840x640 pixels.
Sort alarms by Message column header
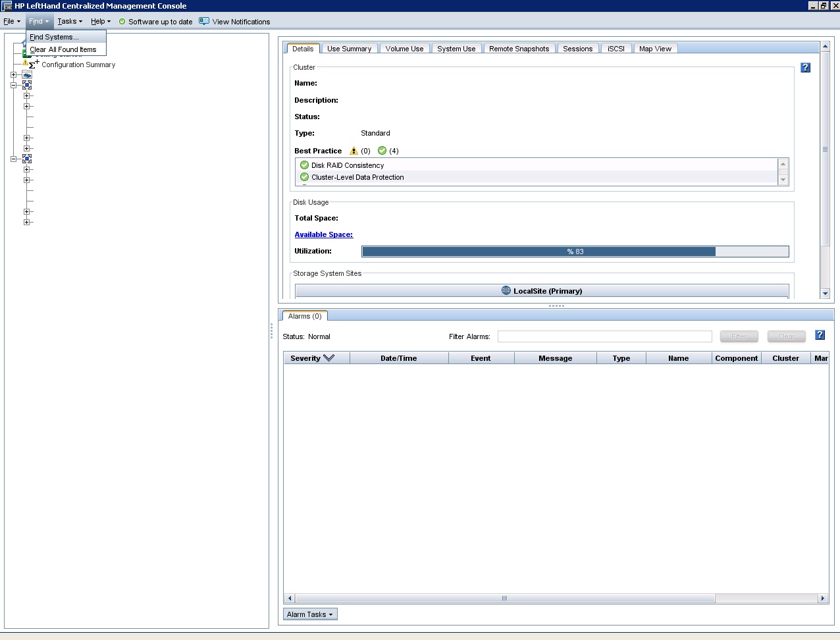(x=555, y=358)
